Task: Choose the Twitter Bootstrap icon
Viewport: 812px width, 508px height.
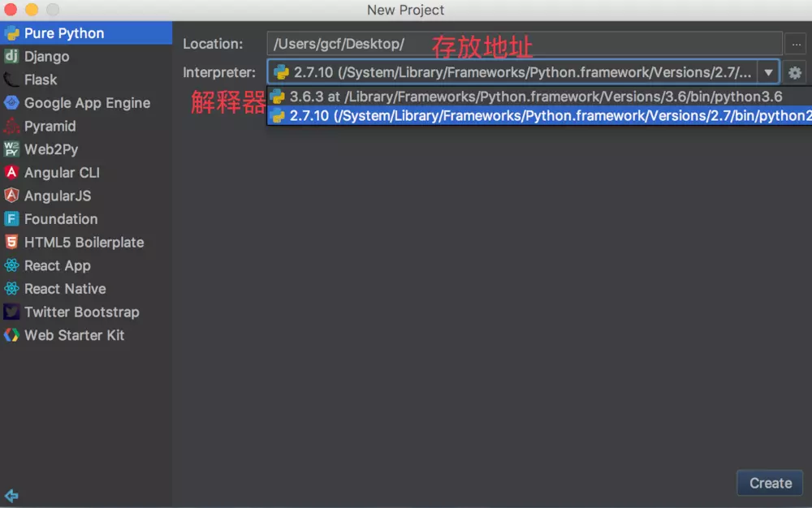Action: point(11,312)
